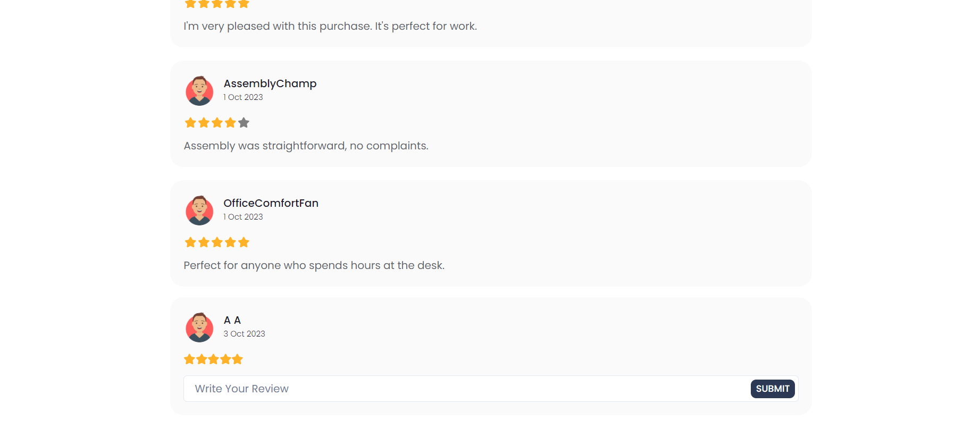Open the OfficeComfortFan username link
The width and height of the screenshot is (980, 437).
click(271, 203)
